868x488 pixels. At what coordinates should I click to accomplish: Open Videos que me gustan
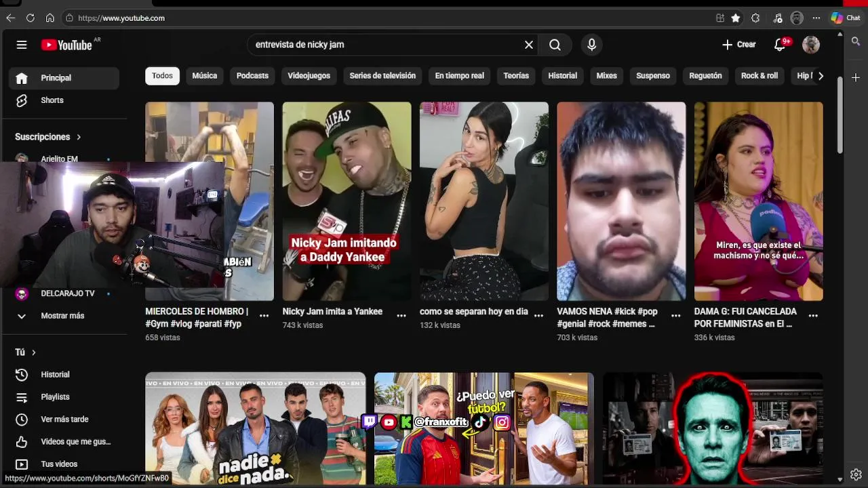click(64, 442)
